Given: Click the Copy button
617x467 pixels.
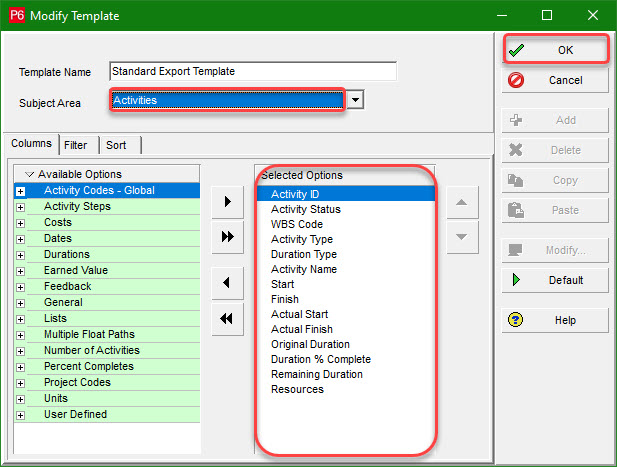Looking at the screenshot, I should [x=555, y=180].
